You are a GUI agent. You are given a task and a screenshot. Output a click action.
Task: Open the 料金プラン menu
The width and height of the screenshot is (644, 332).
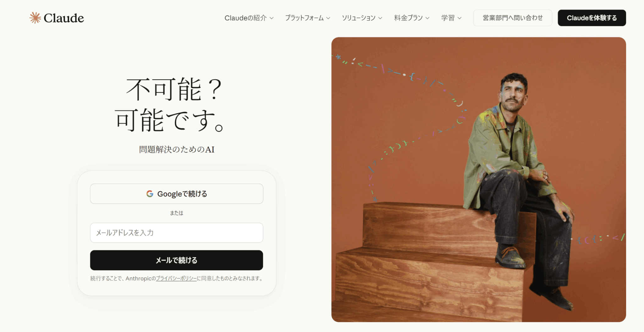[x=412, y=18]
